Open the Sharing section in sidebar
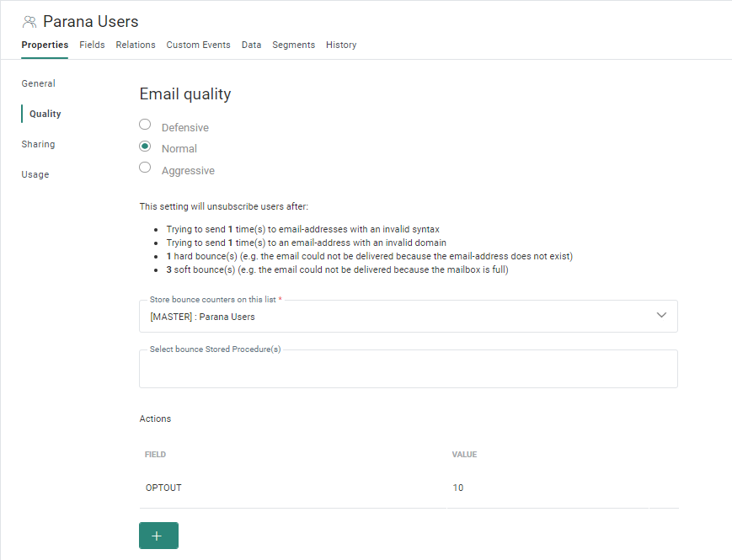Viewport: 732px width, 560px height. tap(39, 144)
